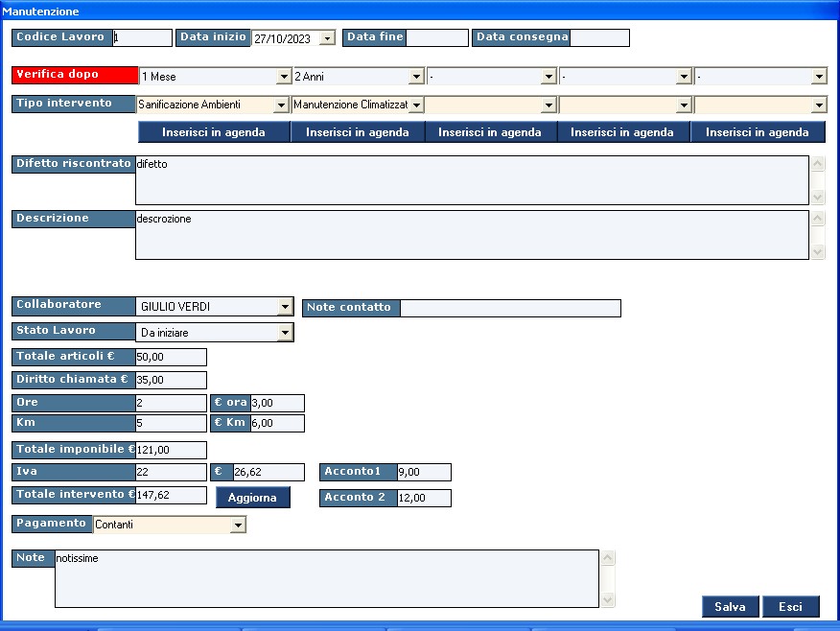Click the Data fine input field
840x631 pixels.
[437, 38]
